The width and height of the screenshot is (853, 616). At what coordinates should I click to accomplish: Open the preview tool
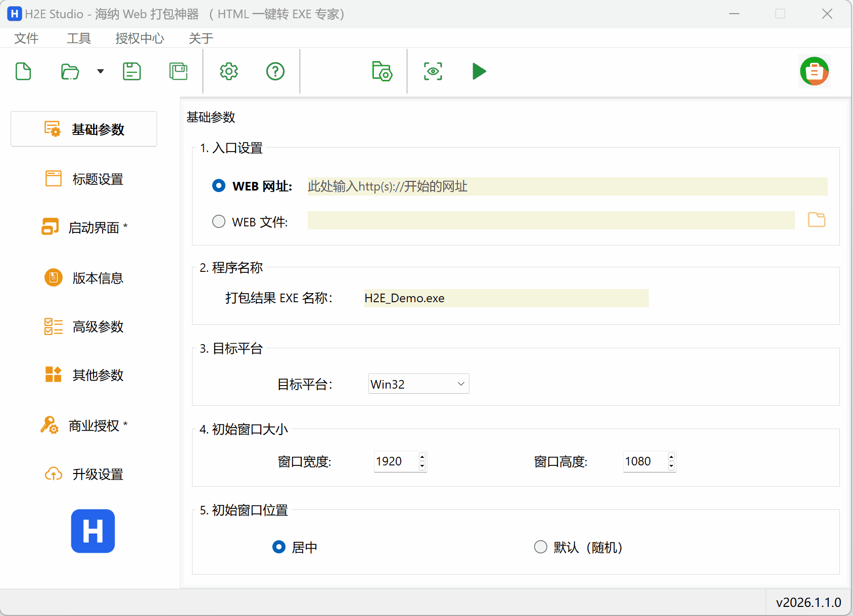point(433,71)
